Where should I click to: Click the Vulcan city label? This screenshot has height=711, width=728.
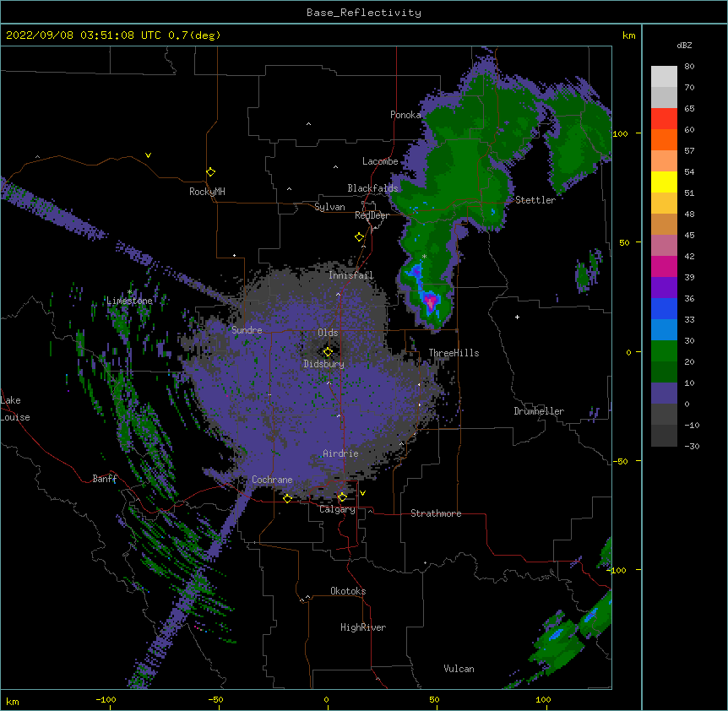(x=459, y=669)
